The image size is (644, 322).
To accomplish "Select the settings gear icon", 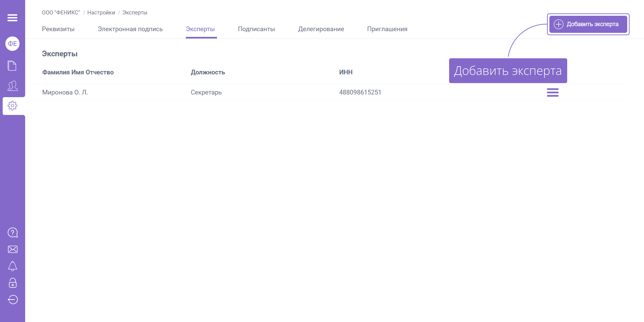I will pos(12,106).
